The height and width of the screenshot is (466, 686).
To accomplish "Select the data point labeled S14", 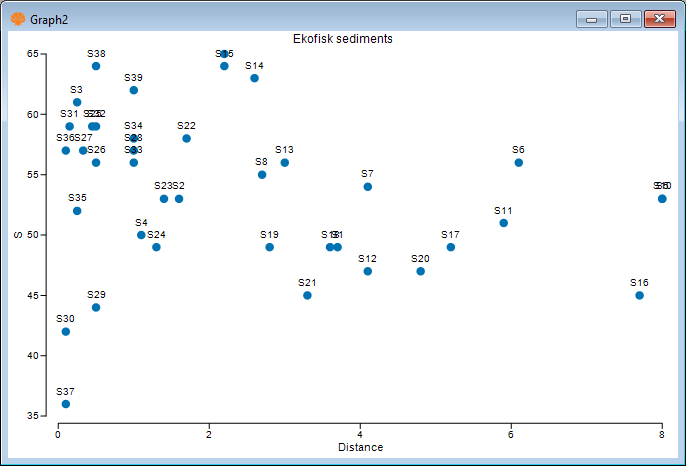I will click(x=254, y=78).
